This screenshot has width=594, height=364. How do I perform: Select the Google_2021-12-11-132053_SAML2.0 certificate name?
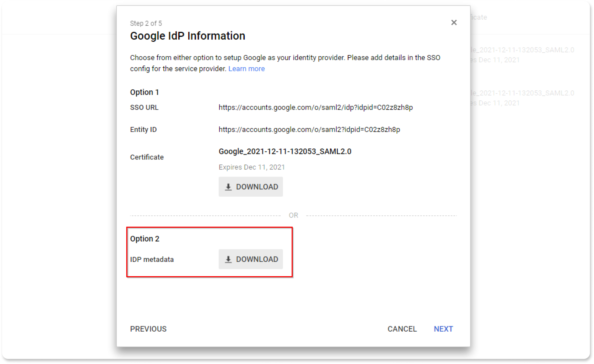pyautogui.click(x=285, y=151)
